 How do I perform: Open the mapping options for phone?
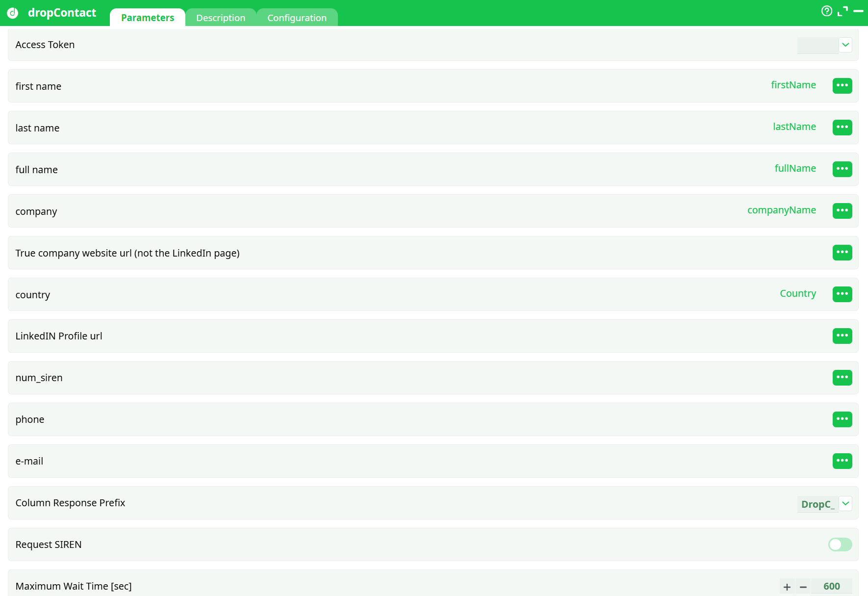[x=842, y=419]
